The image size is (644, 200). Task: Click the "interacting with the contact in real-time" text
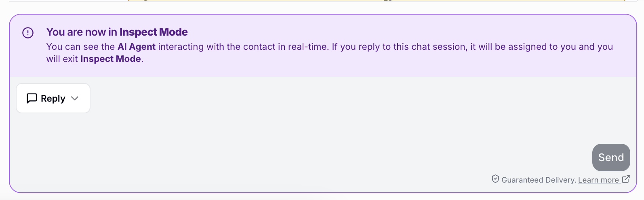(x=243, y=47)
